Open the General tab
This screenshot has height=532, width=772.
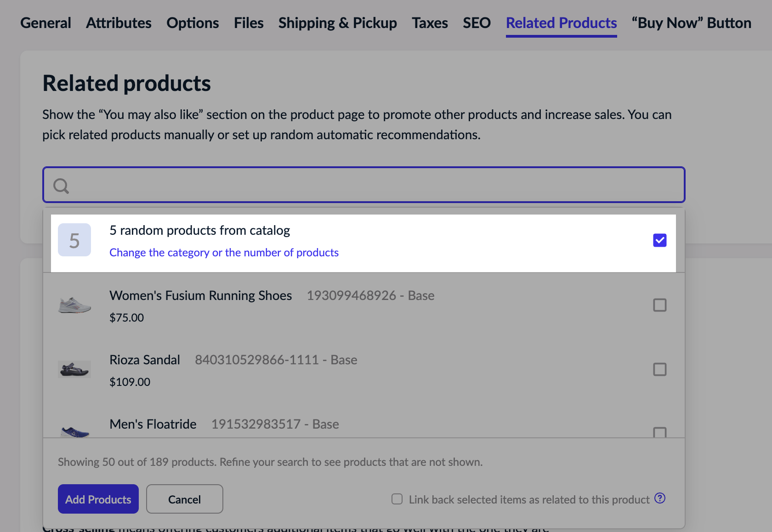(45, 23)
